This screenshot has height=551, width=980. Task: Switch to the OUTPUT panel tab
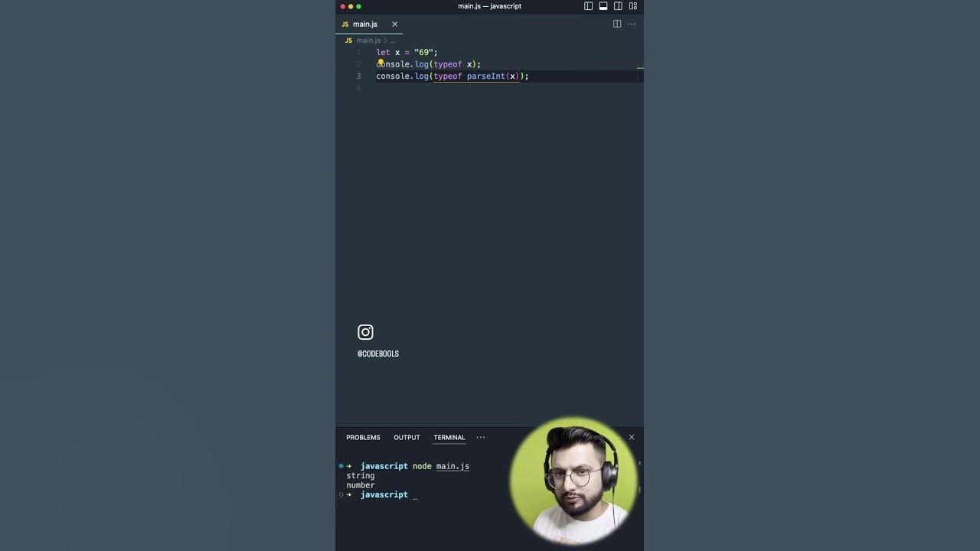click(x=407, y=438)
